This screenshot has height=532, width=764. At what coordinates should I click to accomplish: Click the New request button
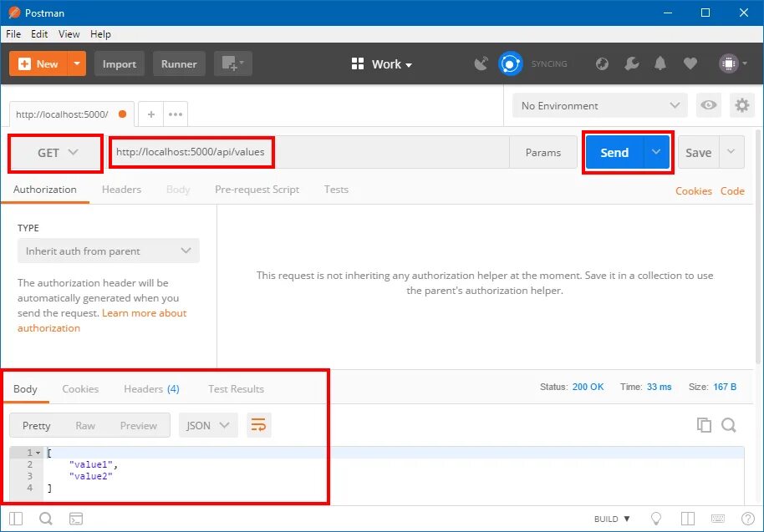[x=38, y=63]
